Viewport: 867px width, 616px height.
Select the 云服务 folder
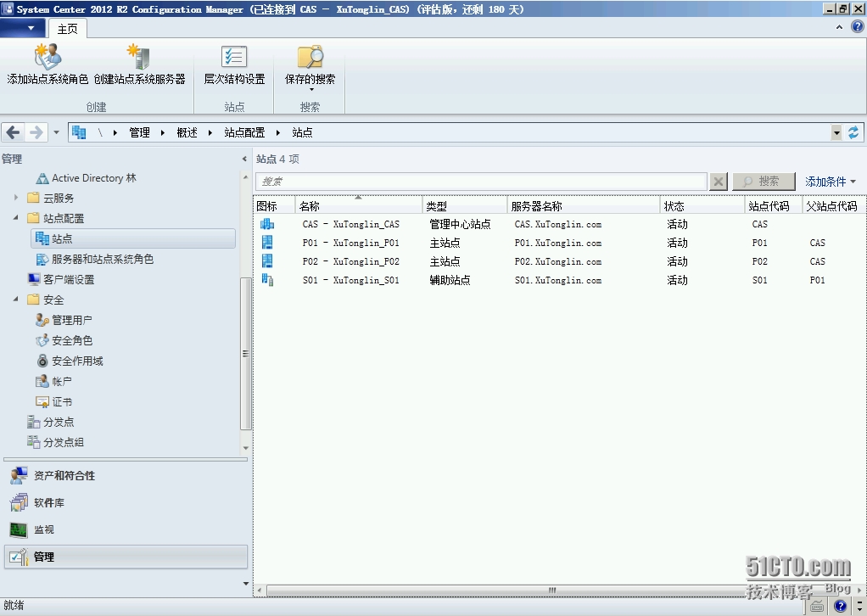51,198
